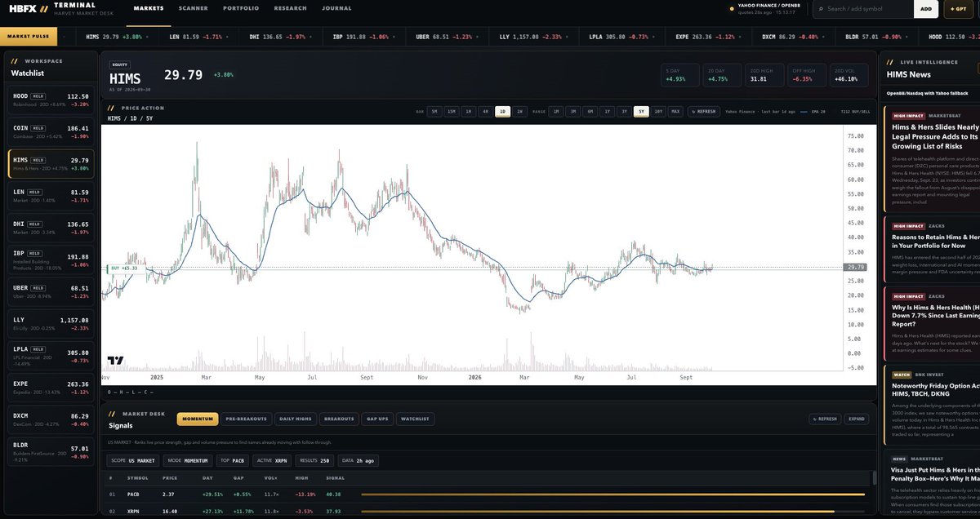This screenshot has height=519, width=980.
Task: Select the 15M bar interval
Action: 452,111
